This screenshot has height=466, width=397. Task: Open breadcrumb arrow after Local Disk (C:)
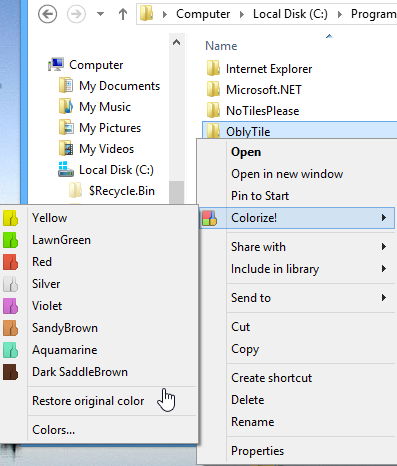point(340,14)
